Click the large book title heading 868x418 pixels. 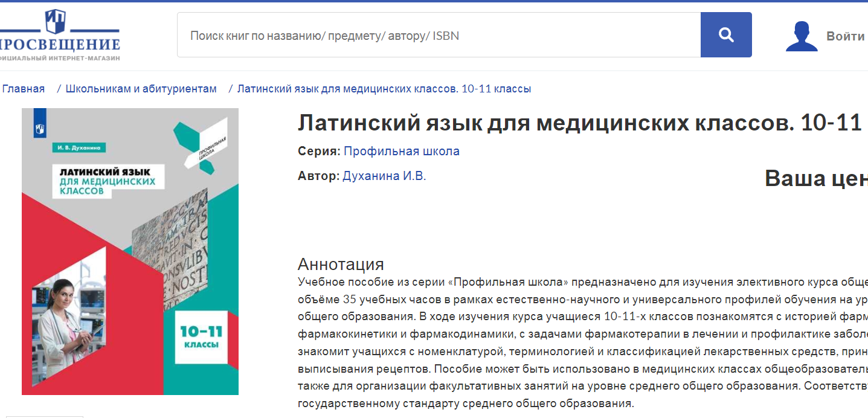pos(579,123)
